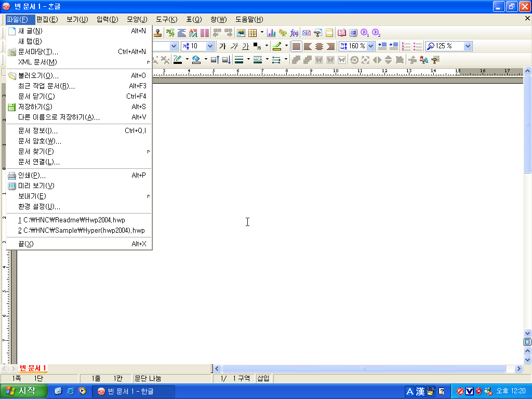Open the f(x) equation editor icon

tap(294, 33)
